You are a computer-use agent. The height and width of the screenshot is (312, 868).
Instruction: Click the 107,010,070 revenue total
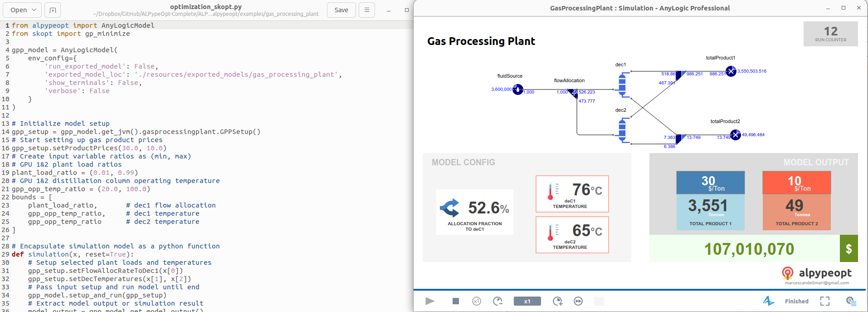point(749,249)
